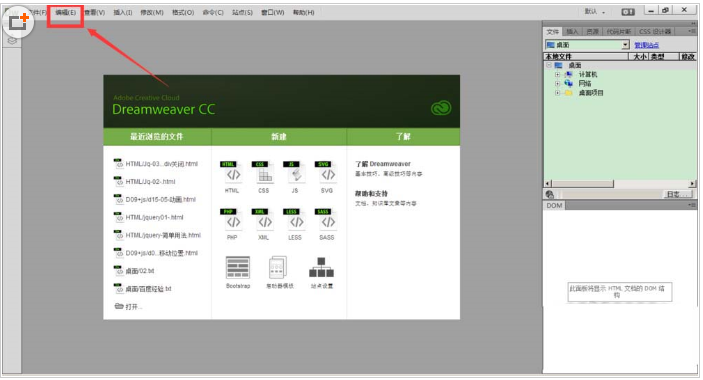Screen dimensions: 703x380
Task: Expand the 桌面项目 folder node
Action: pos(557,93)
